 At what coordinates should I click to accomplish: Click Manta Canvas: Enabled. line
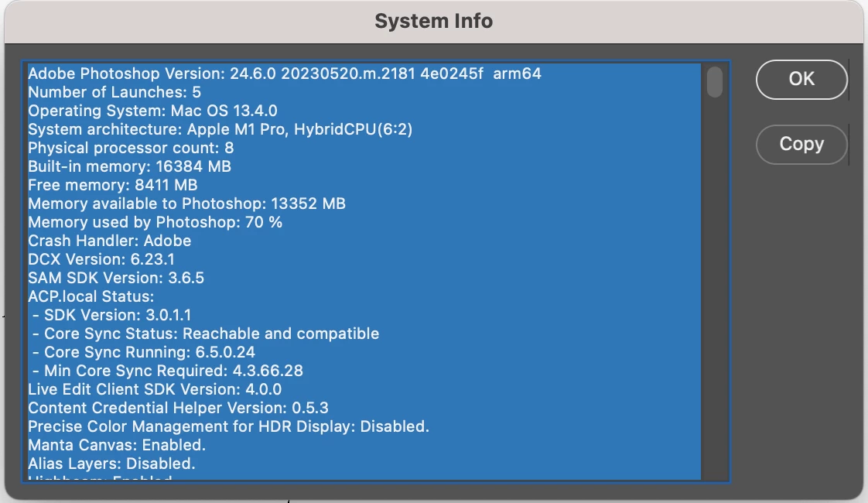click(117, 445)
